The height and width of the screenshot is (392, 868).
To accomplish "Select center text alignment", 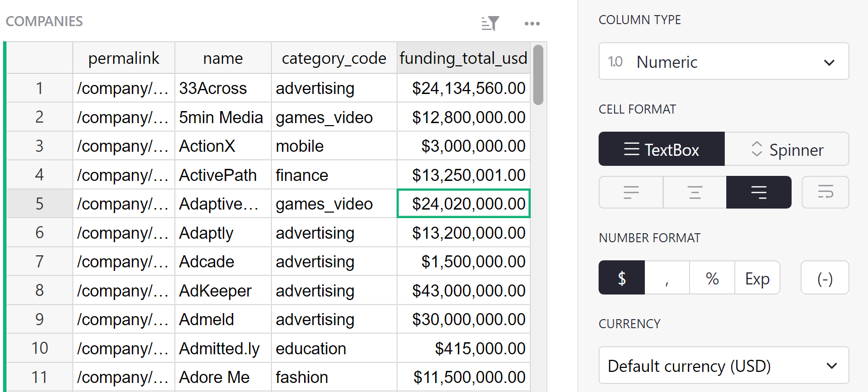I will (x=695, y=192).
